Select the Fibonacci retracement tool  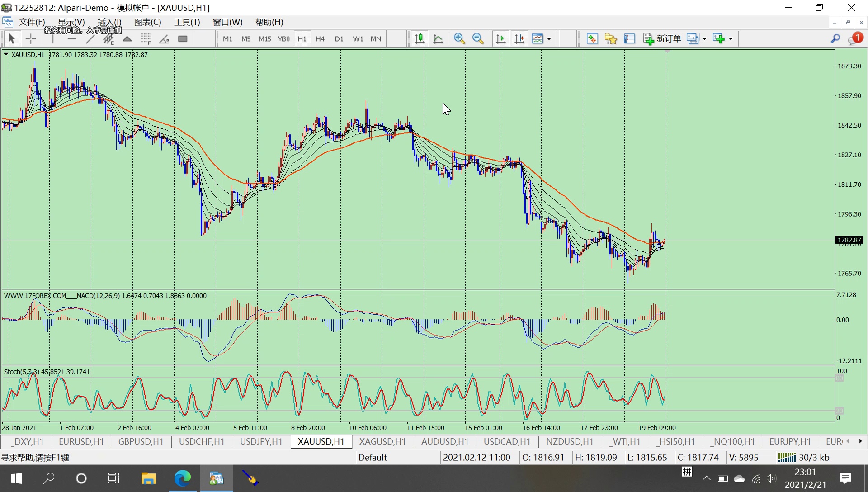click(146, 39)
